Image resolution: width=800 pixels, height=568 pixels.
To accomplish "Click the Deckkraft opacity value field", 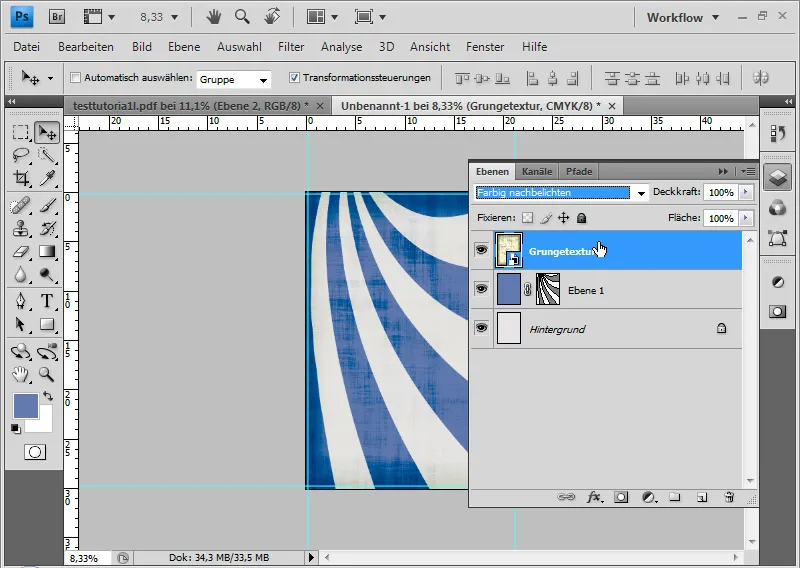I will pos(721,192).
